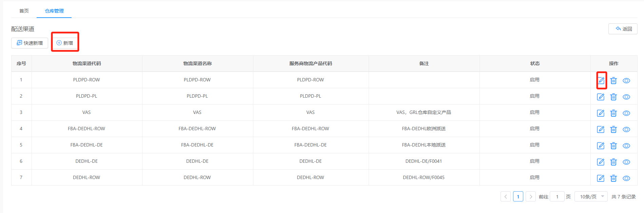This screenshot has width=644, height=213.
Task: Edit the DEDHL-ROW channel entry
Action: click(601, 178)
